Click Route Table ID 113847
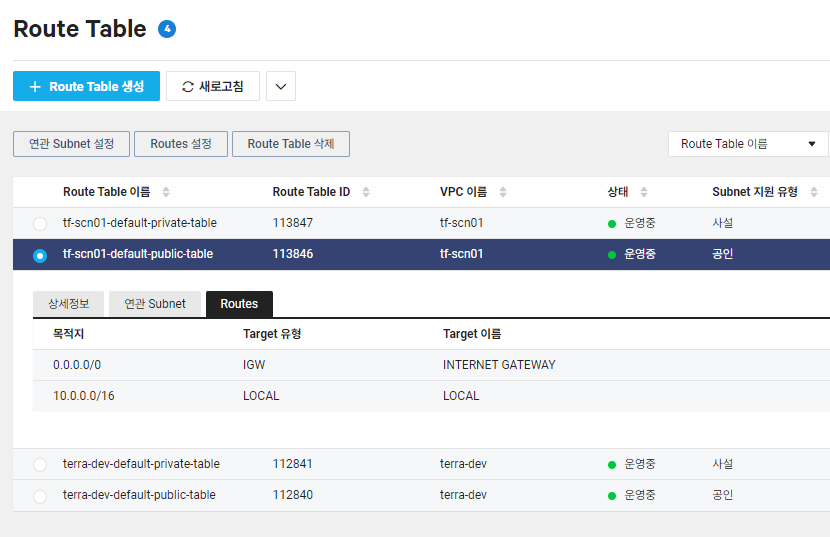The image size is (830, 537). pos(293,223)
